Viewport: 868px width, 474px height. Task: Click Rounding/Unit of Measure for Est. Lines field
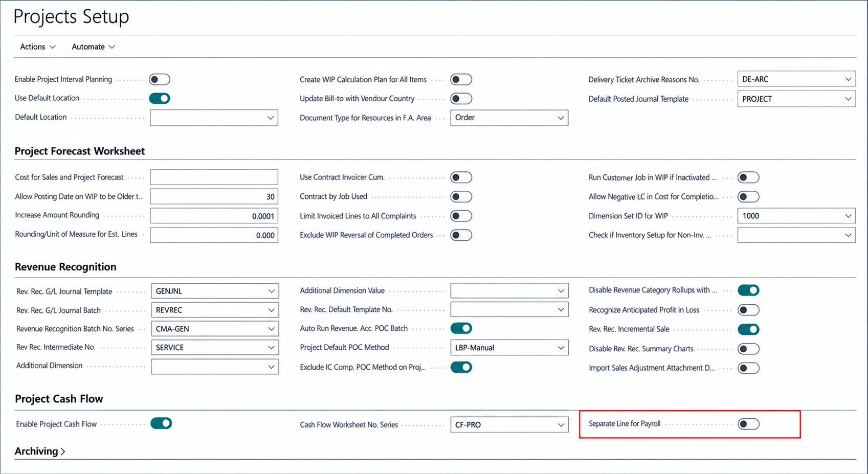tap(214, 235)
